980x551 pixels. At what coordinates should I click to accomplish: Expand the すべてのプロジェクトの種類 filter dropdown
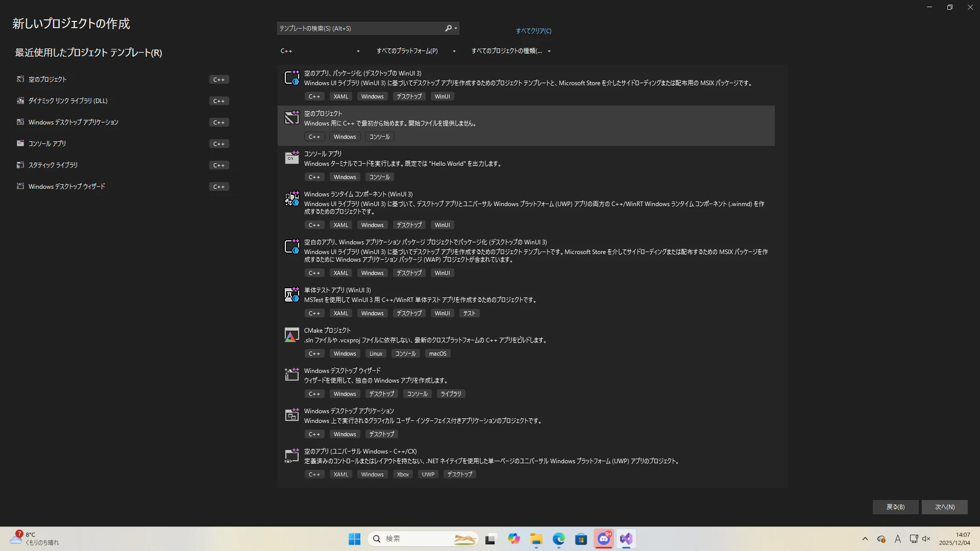511,51
